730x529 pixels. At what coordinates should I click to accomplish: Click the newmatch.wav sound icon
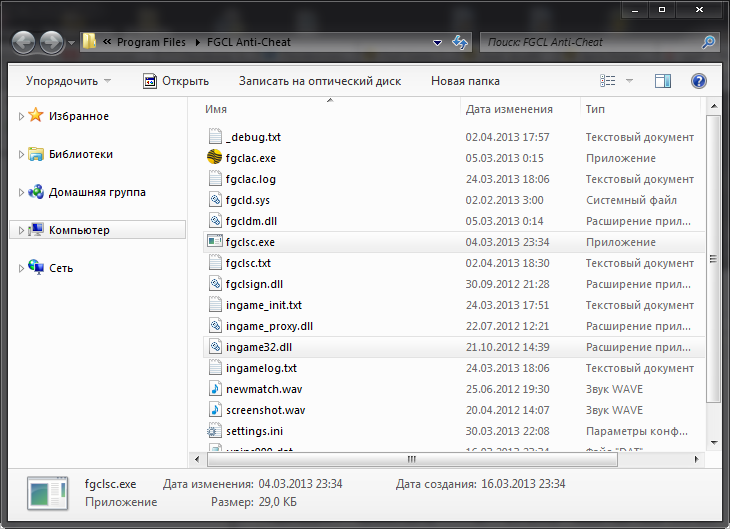click(x=215, y=388)
